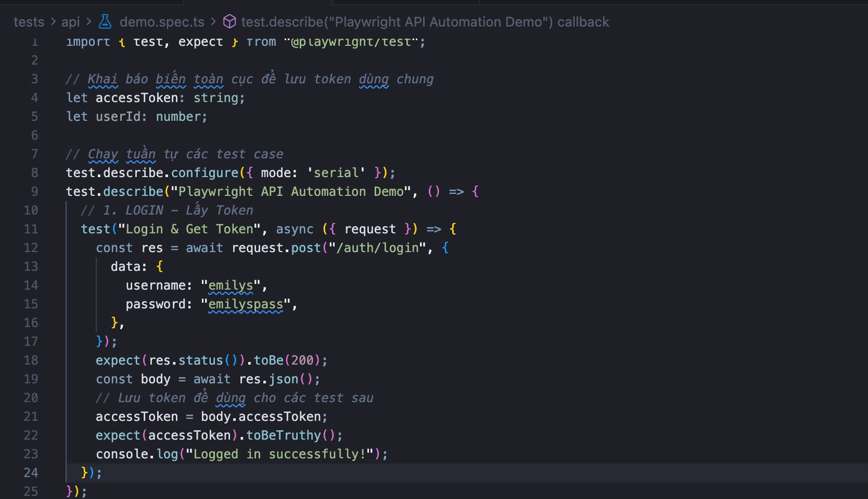
Task: Click the "Logged in successfully!" log message
Action: click(x=279, y=454)
